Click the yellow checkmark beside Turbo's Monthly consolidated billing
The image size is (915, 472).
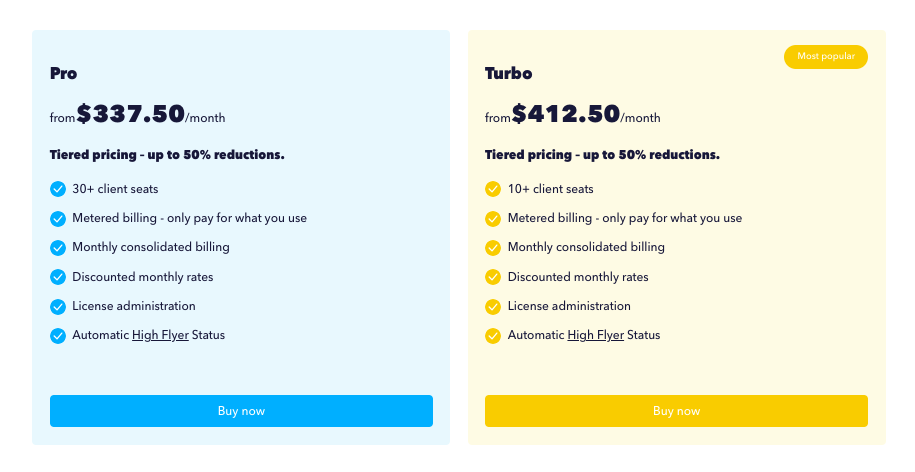(493, 248)
